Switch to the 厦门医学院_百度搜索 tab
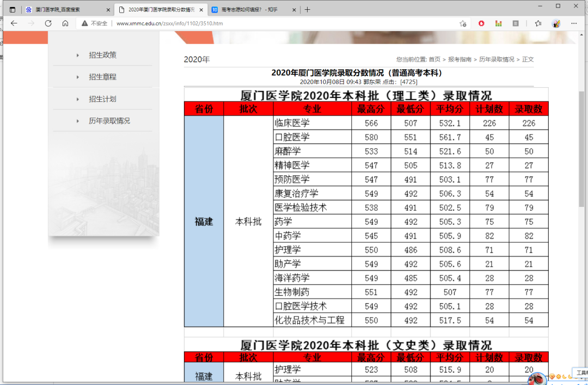Screen dimensions: 588x385 [57, 9]
